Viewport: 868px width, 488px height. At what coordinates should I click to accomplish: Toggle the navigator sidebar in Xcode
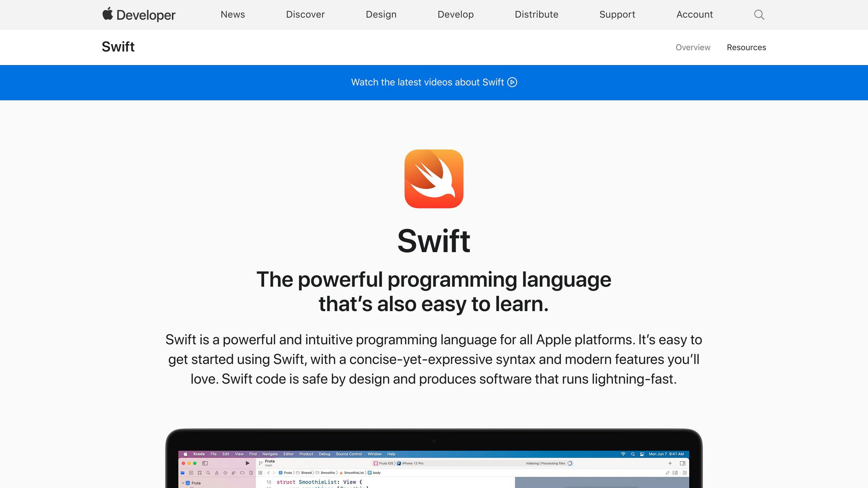click(x=204, y=463)
